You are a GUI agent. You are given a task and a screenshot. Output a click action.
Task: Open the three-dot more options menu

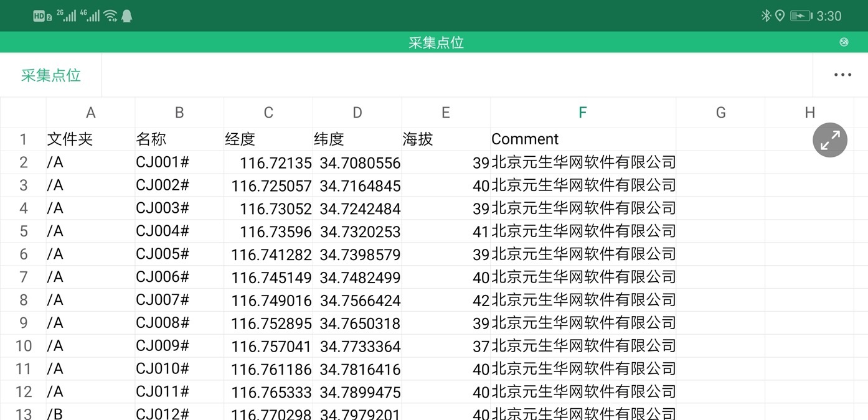[x=842, y=75]
